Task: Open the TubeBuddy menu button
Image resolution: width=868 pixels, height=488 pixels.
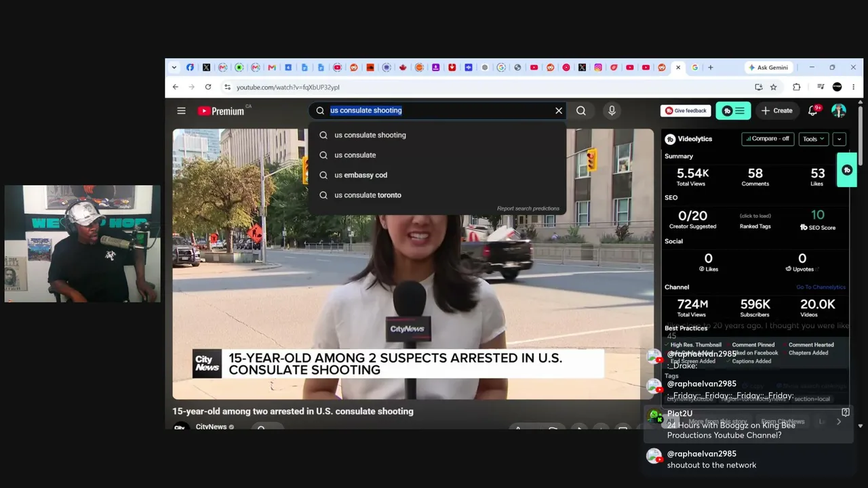Action: pyautogui.click(x=733, y=110)
